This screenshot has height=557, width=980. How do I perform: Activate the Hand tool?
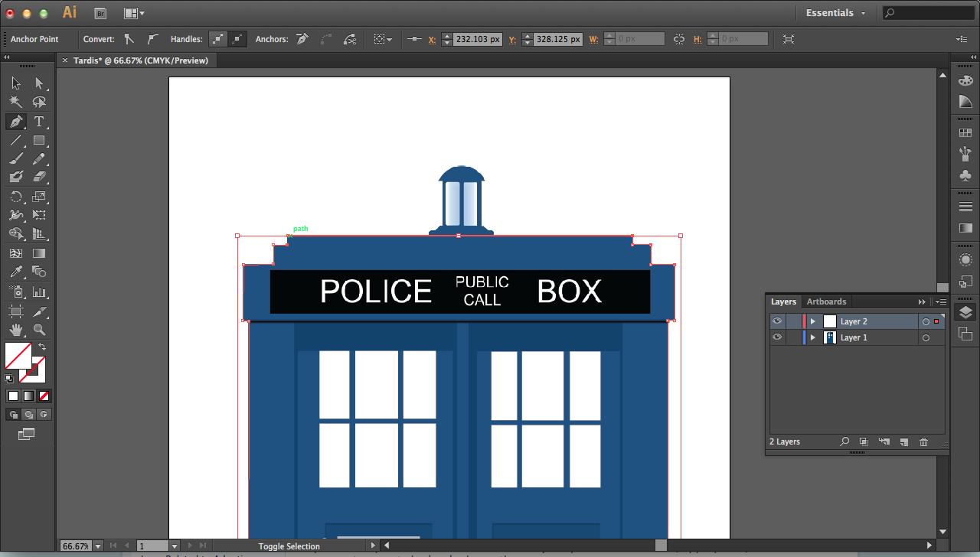(x=16, y=330)
